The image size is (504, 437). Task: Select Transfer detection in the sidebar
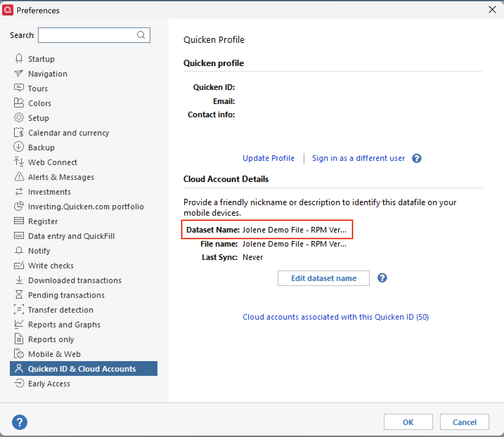point(60,310)
